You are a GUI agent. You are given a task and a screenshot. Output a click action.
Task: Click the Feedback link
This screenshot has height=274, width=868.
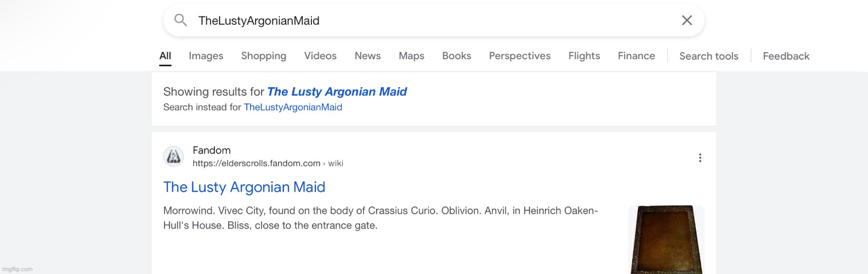pos(786,56)
